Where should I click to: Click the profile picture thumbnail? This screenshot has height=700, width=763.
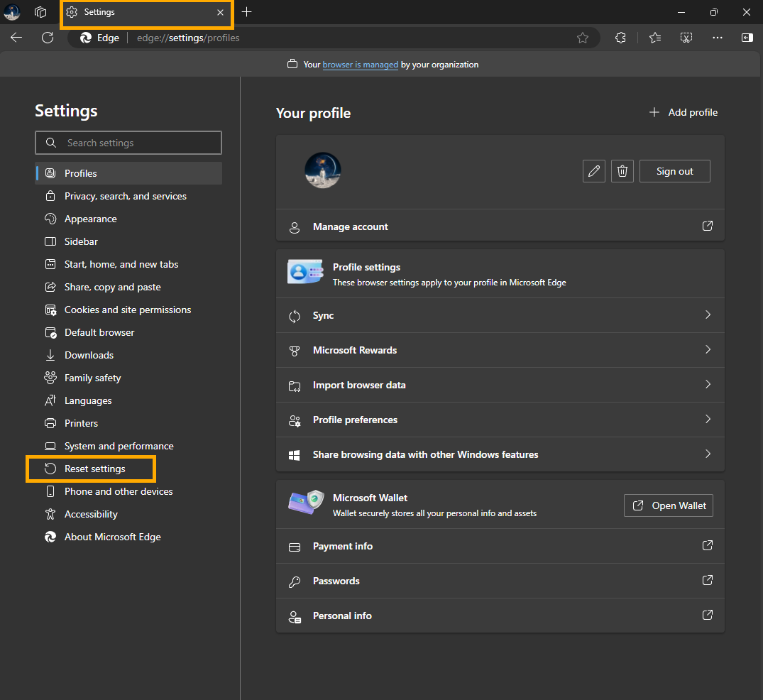[x=323, y=170]
